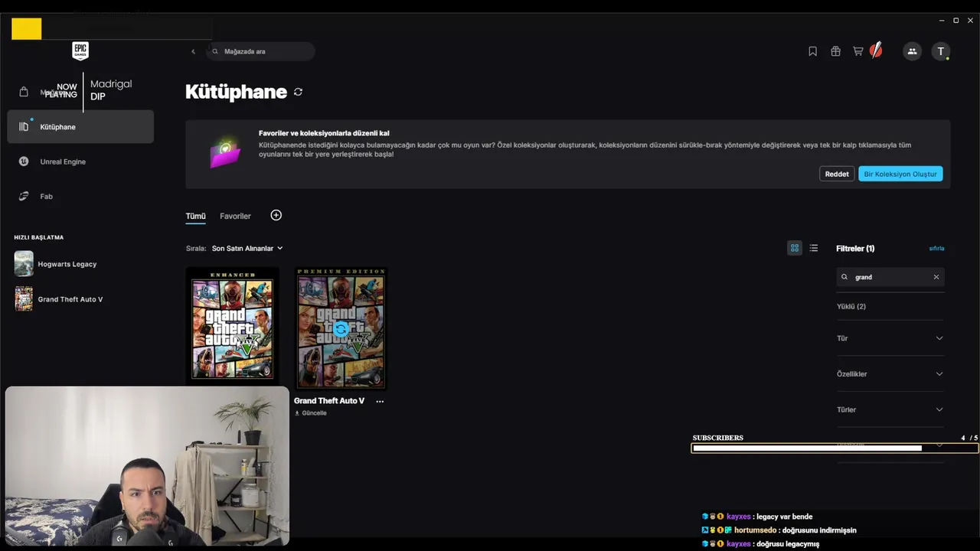Click the Hogwarts Legacy thumbnail icon
The width and height of the screenshot is (980, 551).
pos(24,264)
